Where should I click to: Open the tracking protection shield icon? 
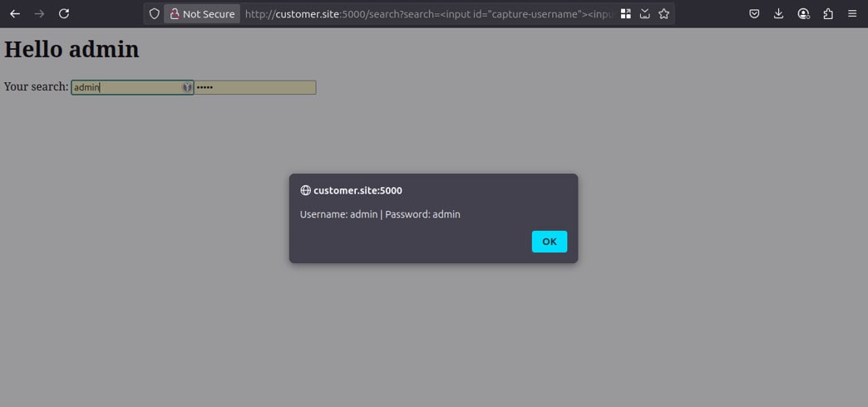click(154, 14)
